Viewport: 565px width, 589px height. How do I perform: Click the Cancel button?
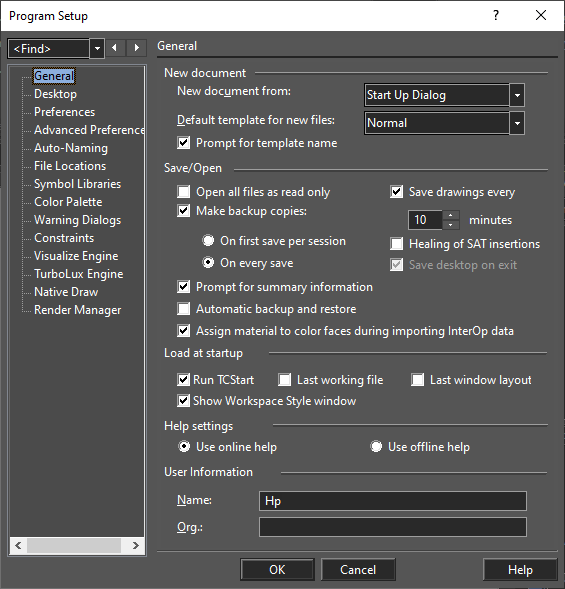358,569
